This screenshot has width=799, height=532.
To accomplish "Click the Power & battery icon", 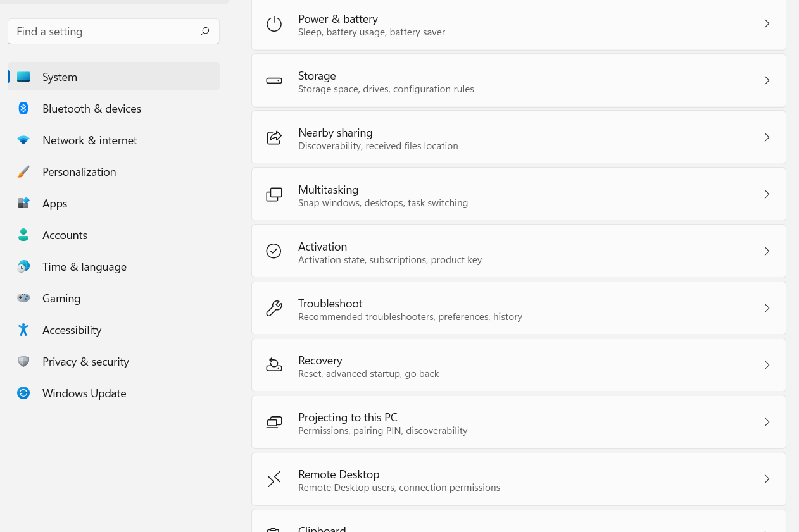I will pyautogui.click(x=274, y=24).
